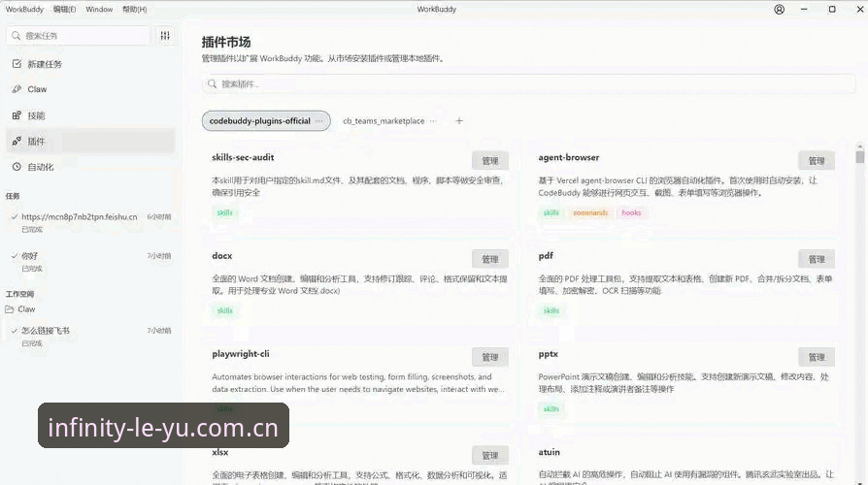Click the skills-sec-audit plugin title

[x=243, y=157]
